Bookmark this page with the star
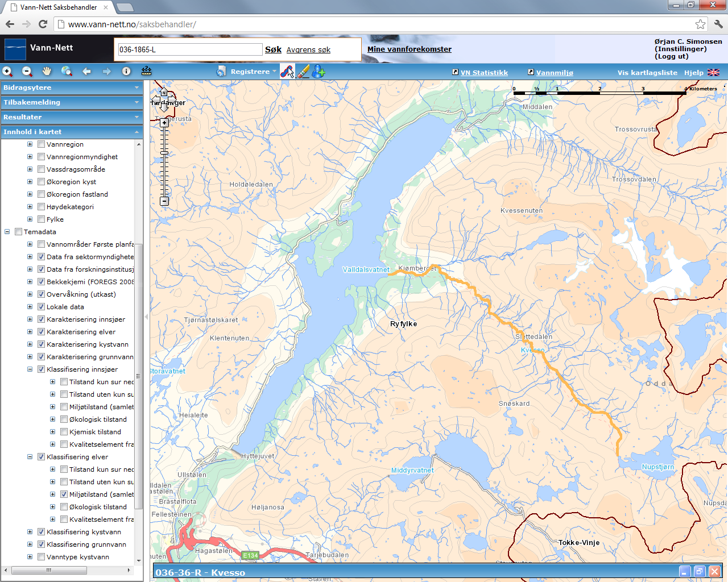The image size is (728, 582). pos(700,24)
